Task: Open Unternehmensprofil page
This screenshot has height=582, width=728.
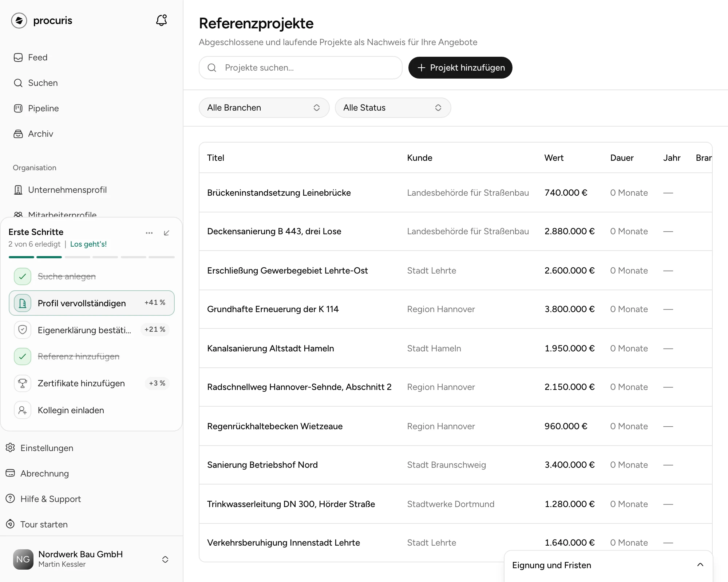Action: pos(67,190)
